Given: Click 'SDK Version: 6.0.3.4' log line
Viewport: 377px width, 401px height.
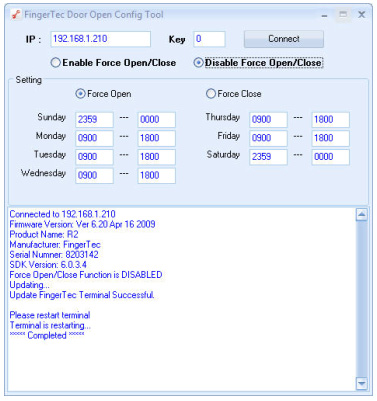Looking at the screenshot, I should tap(48, 265).
